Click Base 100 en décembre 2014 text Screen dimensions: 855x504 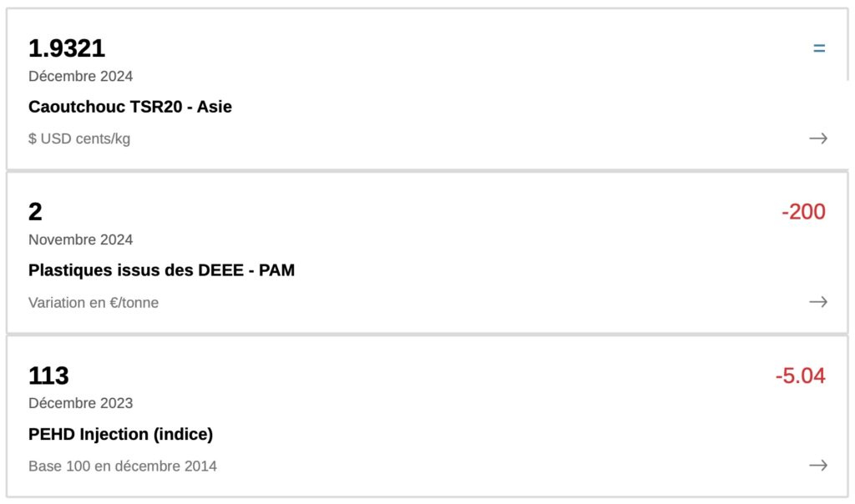pos(123,466)
